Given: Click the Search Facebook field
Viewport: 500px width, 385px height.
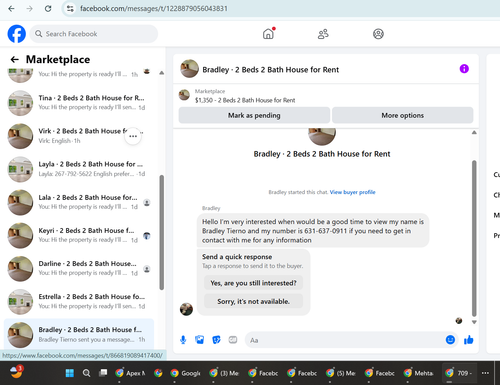Looking at the screenshot, I should (94, 34).
